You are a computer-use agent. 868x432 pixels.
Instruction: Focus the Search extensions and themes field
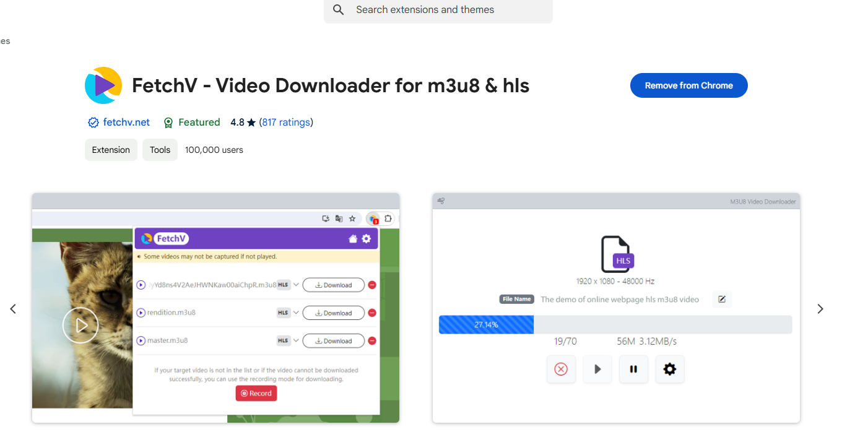pyautogui.click(x=438, y=10)
